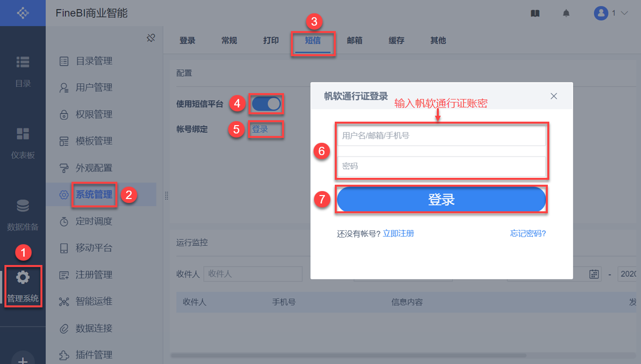Open the 仪表板 dashboard icon

23,133
